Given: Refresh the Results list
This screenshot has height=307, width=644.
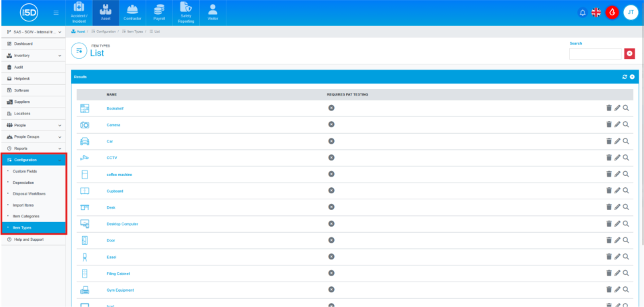Looking at the screenshot, I should pos(625,77).
